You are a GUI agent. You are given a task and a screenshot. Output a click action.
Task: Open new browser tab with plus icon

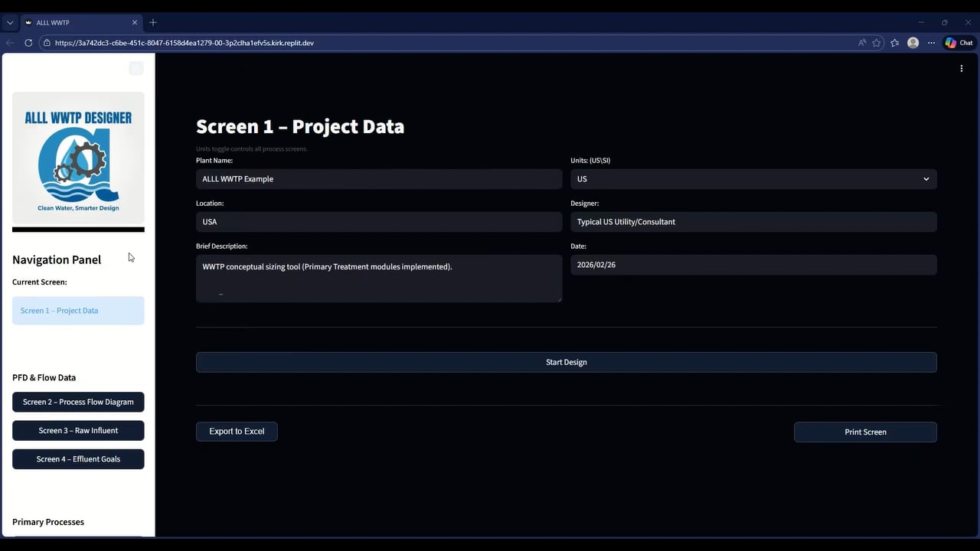click(x=153, y=22)
